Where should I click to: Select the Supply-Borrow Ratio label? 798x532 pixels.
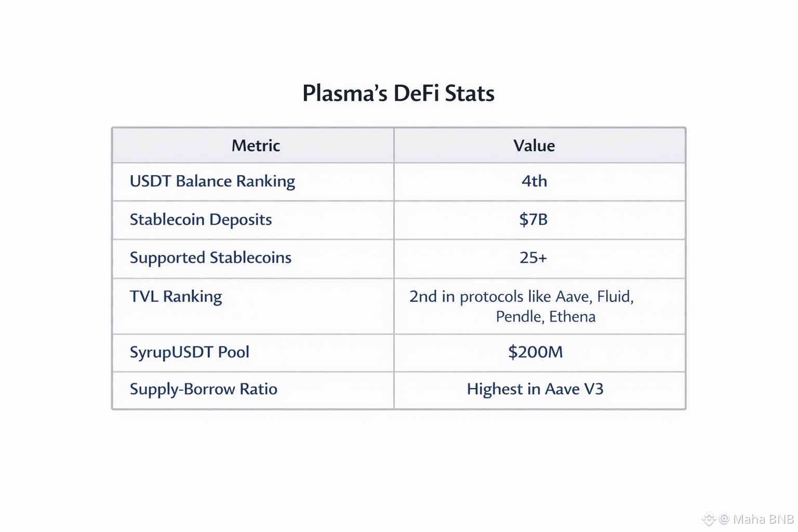[x=203, y=389]
